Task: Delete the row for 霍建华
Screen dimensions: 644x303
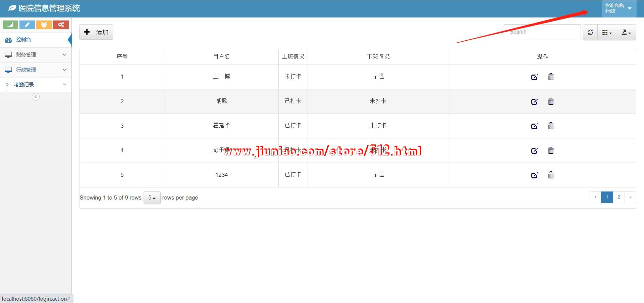Action: point(551,126)
